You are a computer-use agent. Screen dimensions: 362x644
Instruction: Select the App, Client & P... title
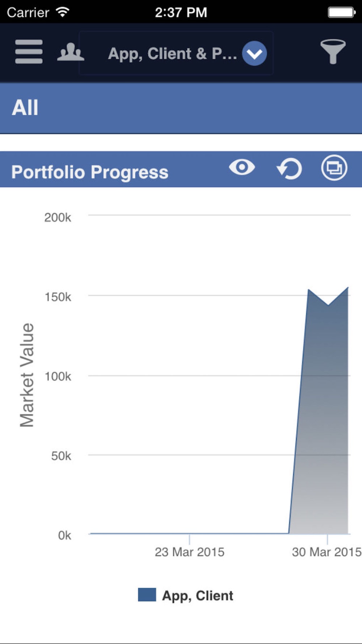[x=172, y=54]
